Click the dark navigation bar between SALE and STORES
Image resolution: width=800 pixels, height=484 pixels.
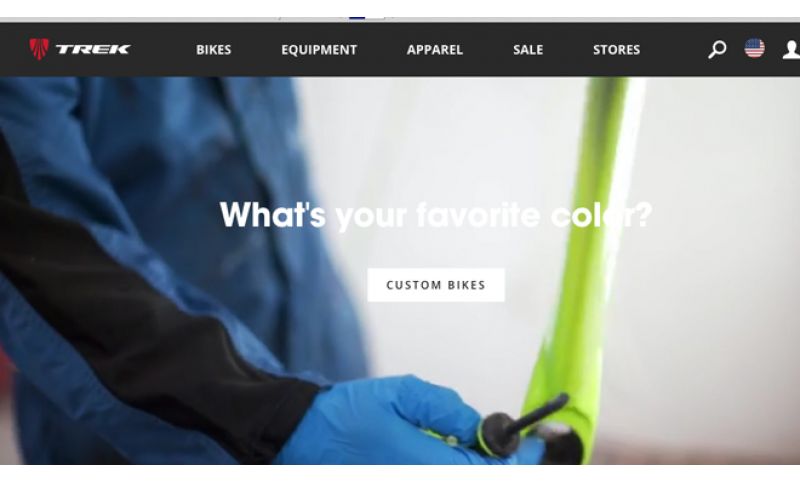(568, 49)
